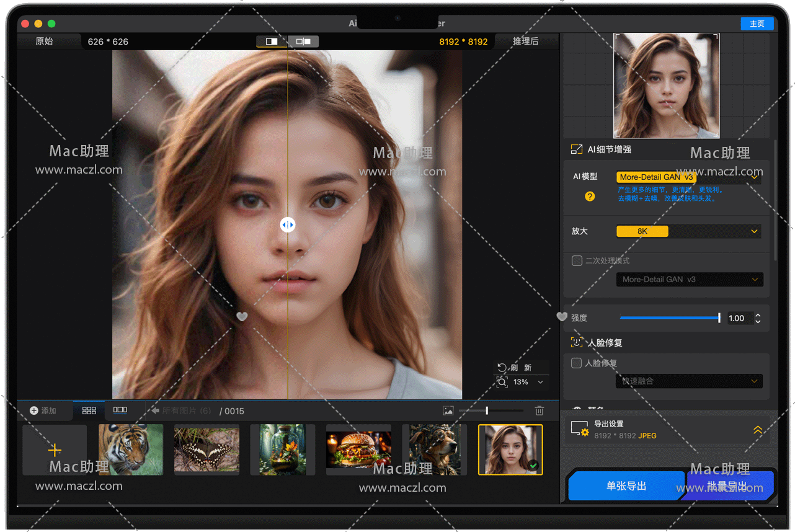795x532 pixels.
Task: Switch to grid thumbnail view
Action: [89, 410]
